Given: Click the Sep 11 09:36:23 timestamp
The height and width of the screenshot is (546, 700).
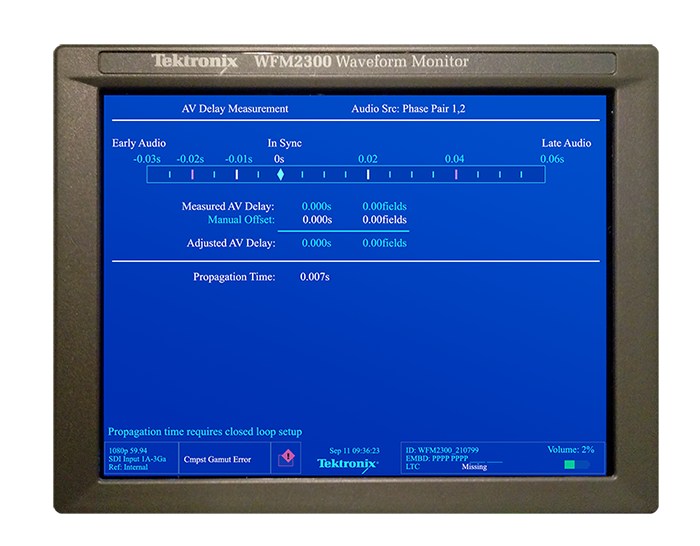Looking at the screenshot, I should click(354, 450).
